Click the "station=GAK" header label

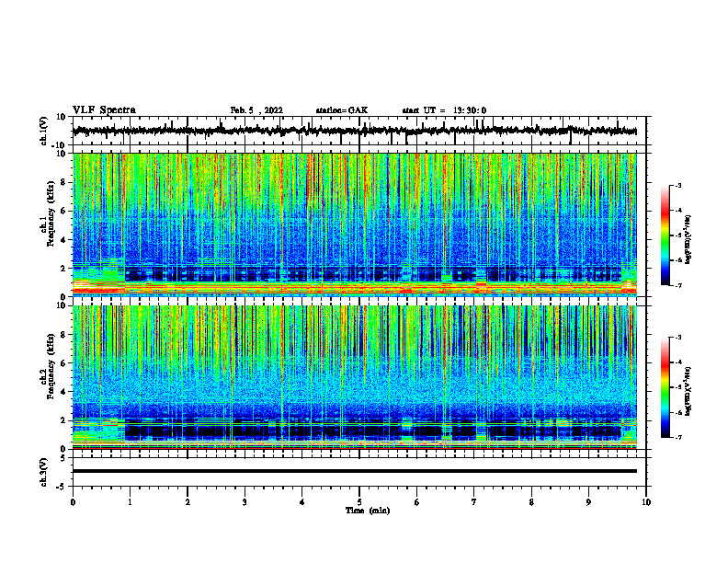[341, 110]
